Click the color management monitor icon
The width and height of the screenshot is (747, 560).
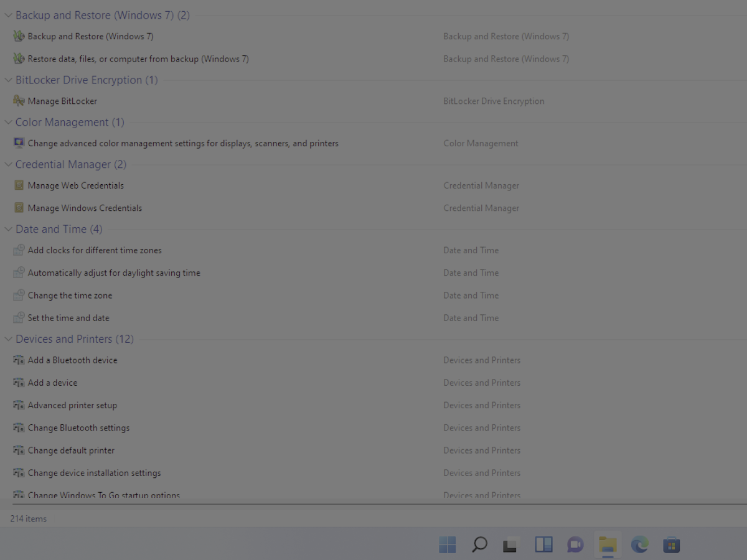pyautogui.click(x=19, y=143)
